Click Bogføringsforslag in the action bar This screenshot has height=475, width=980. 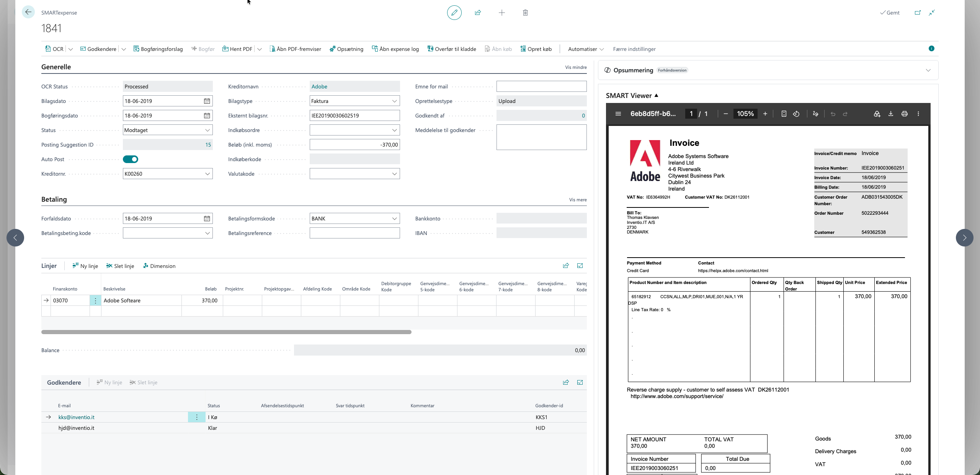tap(158, 49)
